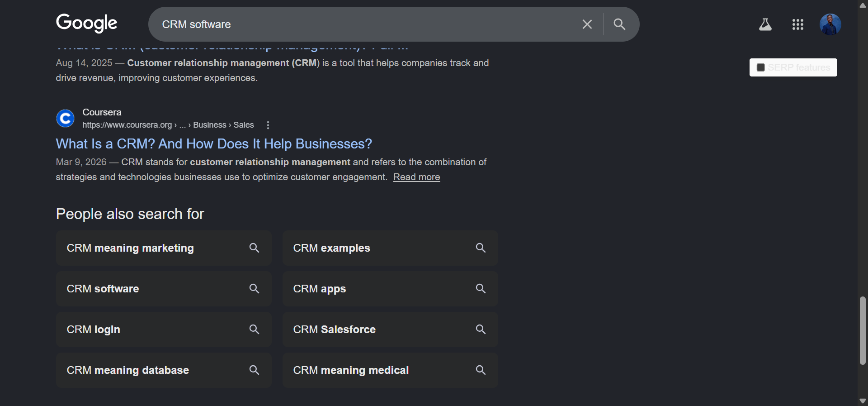This screenshot has width=868, height=406.
Task: Choose the CRM Salesforce suggestion
Action: click(x=390, y=330)
